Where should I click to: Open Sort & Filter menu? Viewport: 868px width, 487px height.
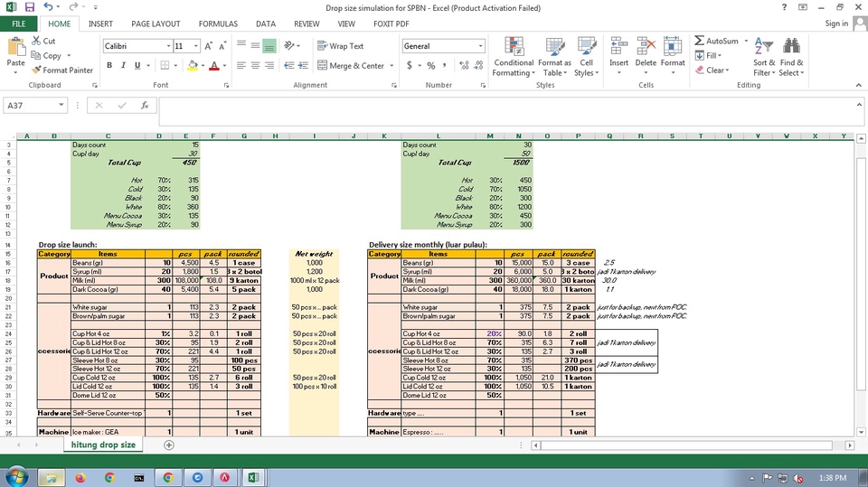[764, 57]
